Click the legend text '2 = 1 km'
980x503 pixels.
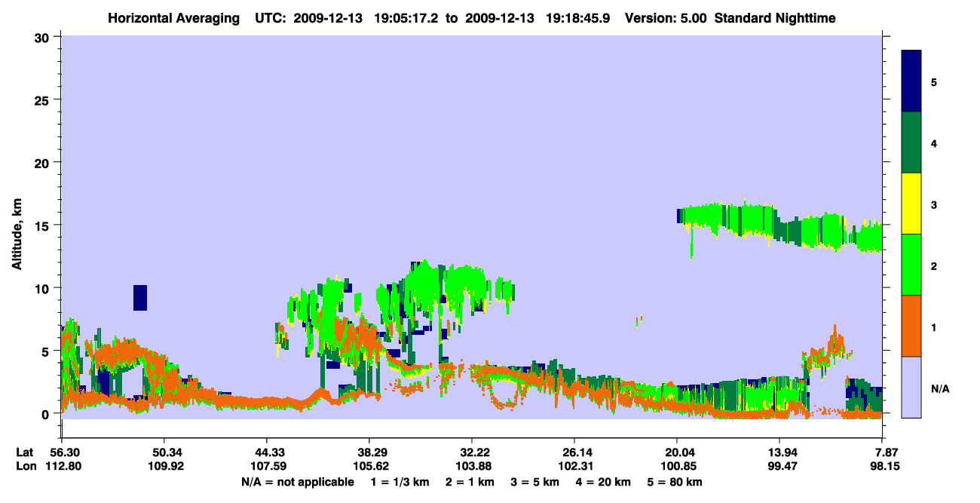[470, 482]
